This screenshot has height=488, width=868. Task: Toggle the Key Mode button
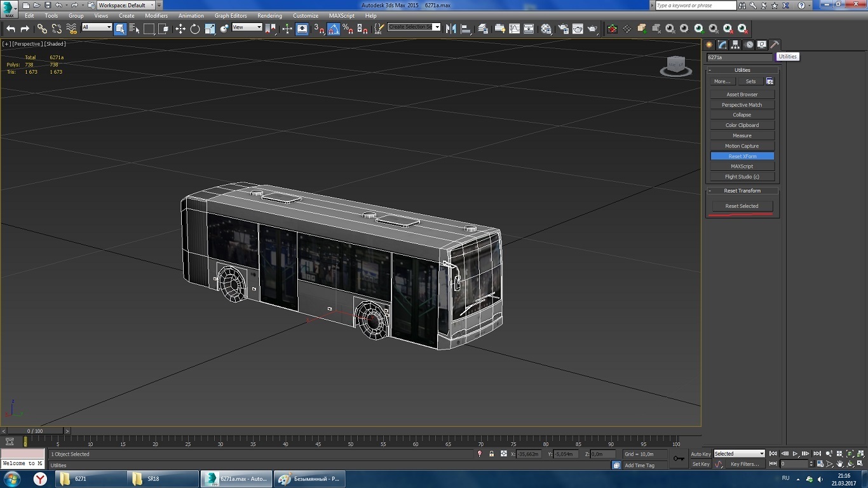point(772,464)
